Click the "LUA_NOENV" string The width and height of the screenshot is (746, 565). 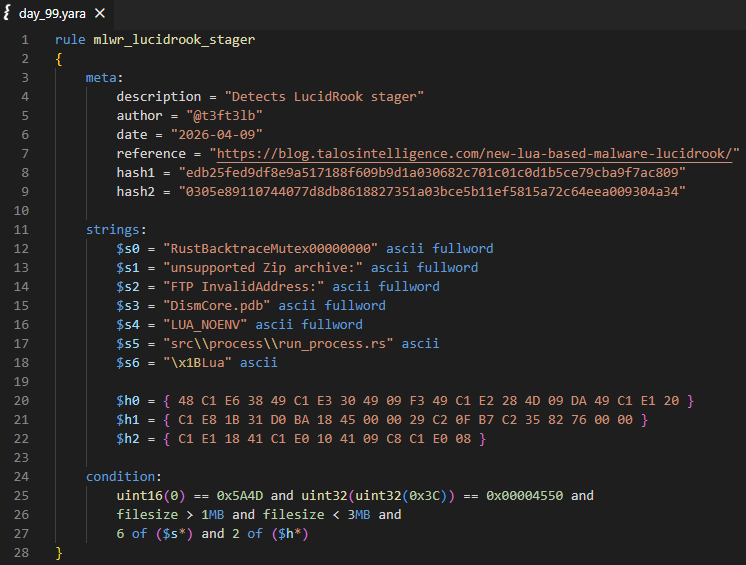(x=205, y=325)
